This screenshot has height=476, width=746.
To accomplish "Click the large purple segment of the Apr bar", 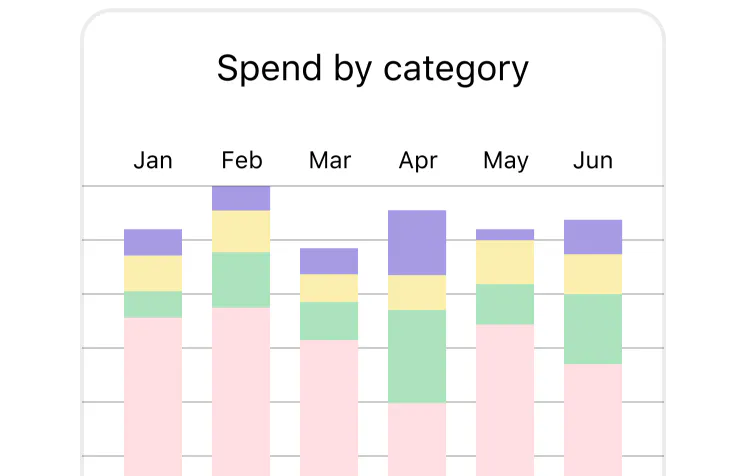I will click(x=417, y=242).
